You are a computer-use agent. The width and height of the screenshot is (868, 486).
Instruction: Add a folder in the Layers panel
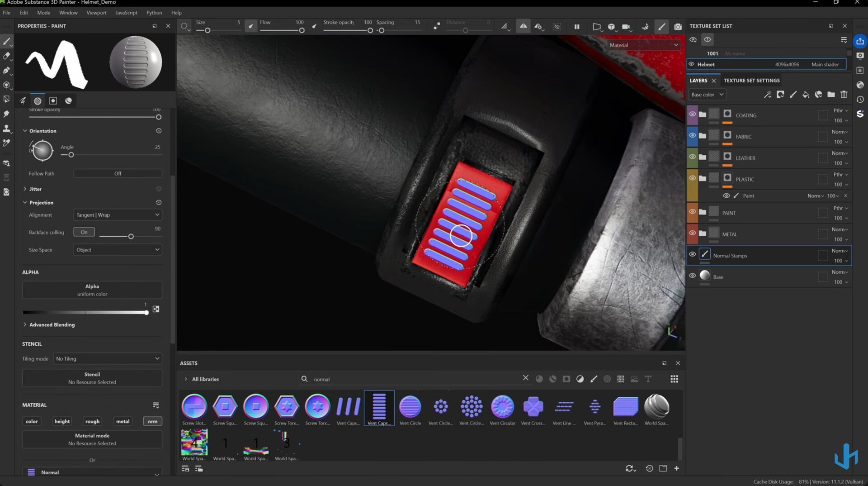click(831, 95)
